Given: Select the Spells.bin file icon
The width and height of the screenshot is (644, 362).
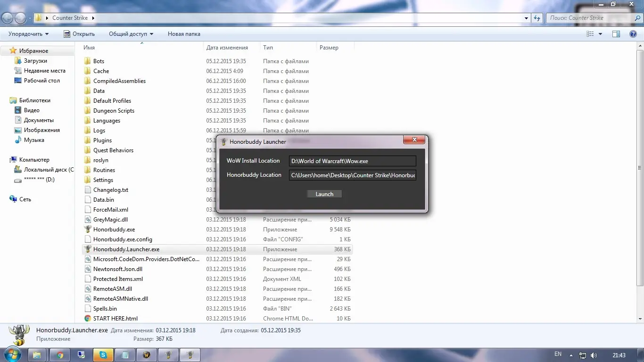Looking at the screenshot, I should tap(88, 309).
